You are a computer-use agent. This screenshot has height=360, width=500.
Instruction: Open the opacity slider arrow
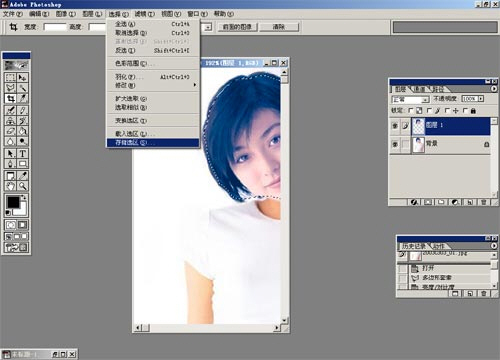pyautogui.click(x=481, y=99)
